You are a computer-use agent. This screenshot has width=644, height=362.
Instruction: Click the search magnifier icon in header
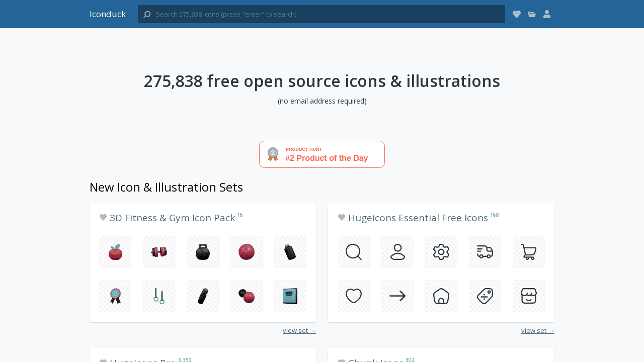click(x=147, y=14)
